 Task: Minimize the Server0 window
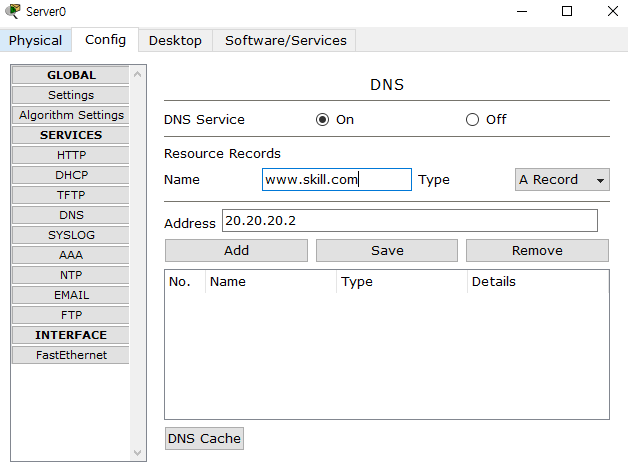[522, 11]
